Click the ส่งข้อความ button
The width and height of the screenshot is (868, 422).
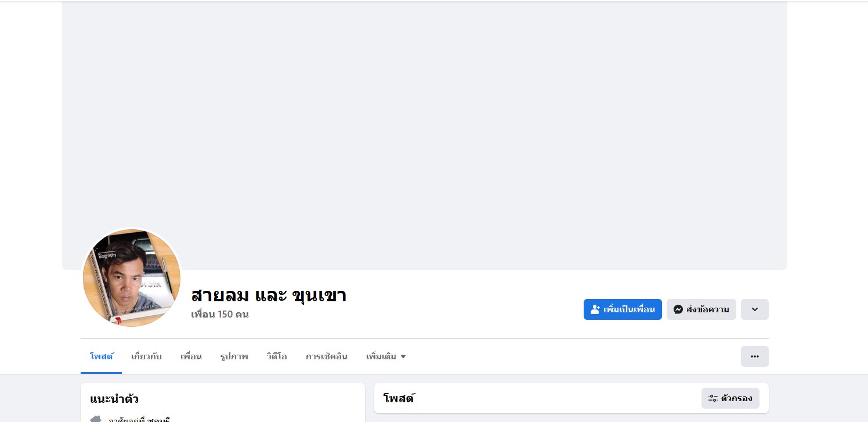pos(701,309)
